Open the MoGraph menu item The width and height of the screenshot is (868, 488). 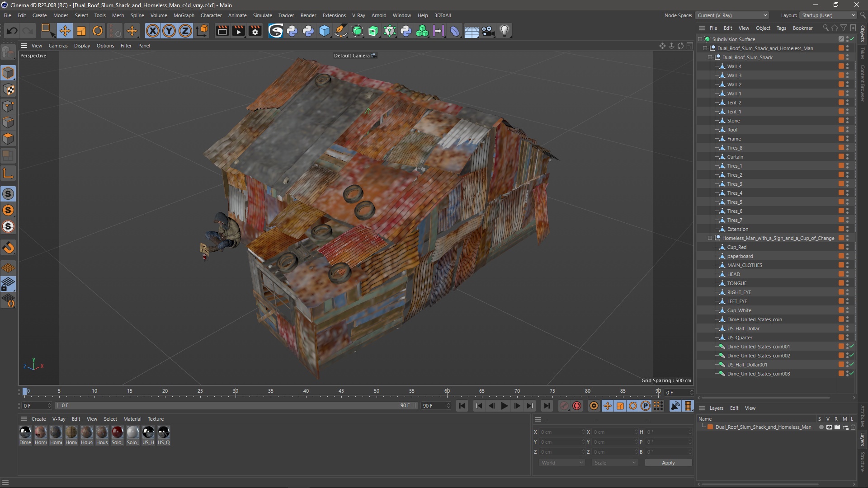pos(183,15)
